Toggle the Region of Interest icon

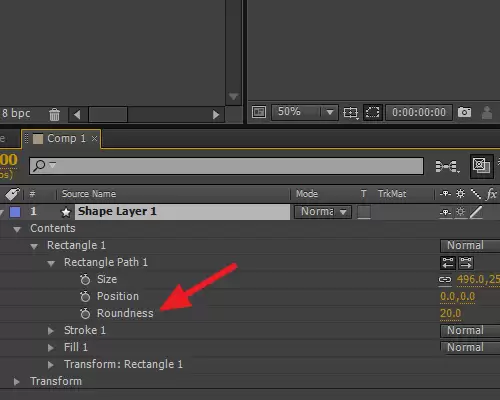coord(372,112)
